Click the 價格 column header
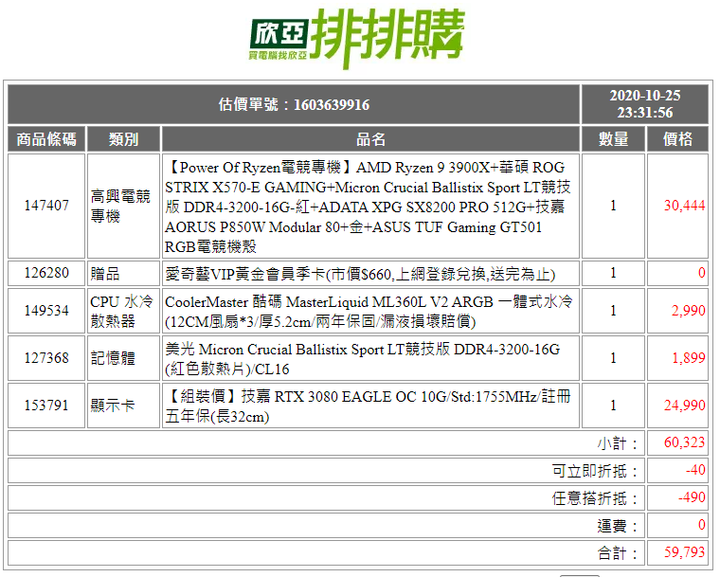The height and width of the screenshot is (577, 720). [677, 139]
